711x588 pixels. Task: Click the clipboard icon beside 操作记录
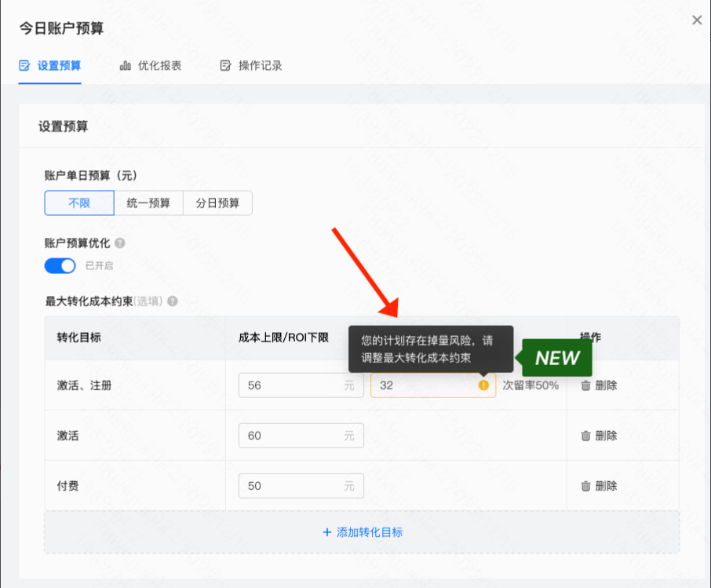click(x=225, y=66)
